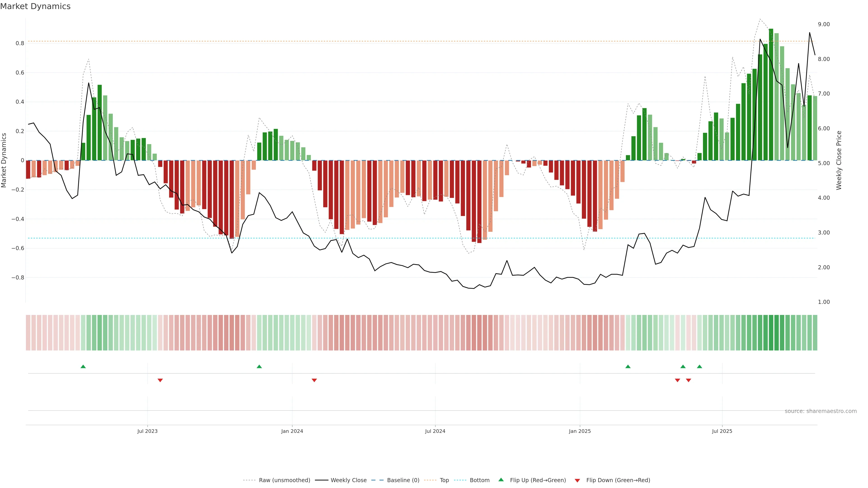Click the red flip-down marker just after Jul 2023
Image resolution: width=868 pixels, height=488 pixels.
[x=160, y=380]
